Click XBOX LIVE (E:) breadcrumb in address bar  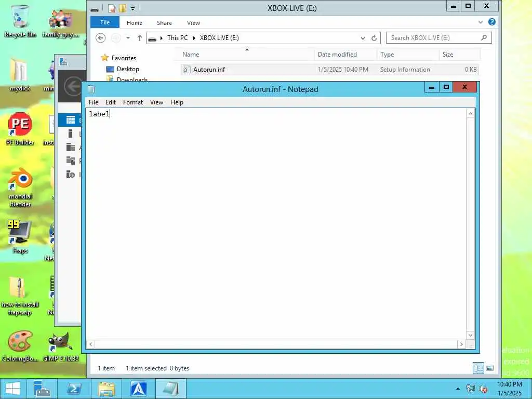click(219, 37)
